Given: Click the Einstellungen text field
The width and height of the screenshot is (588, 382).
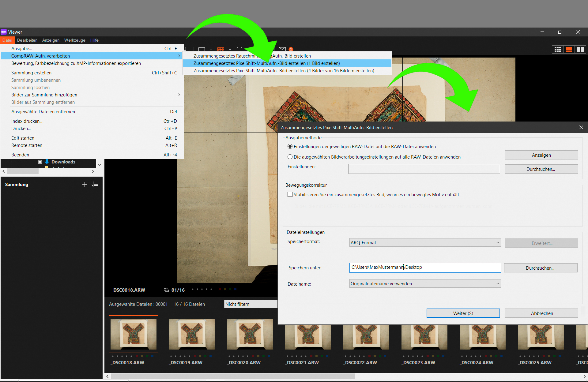Looking at the screenshot, I should click(x=424, y=169).
